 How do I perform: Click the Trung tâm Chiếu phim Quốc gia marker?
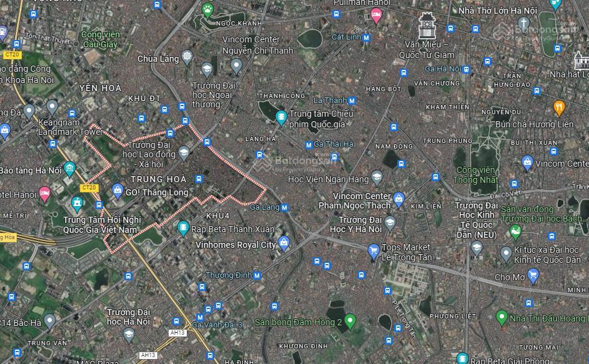click(281, 117)
